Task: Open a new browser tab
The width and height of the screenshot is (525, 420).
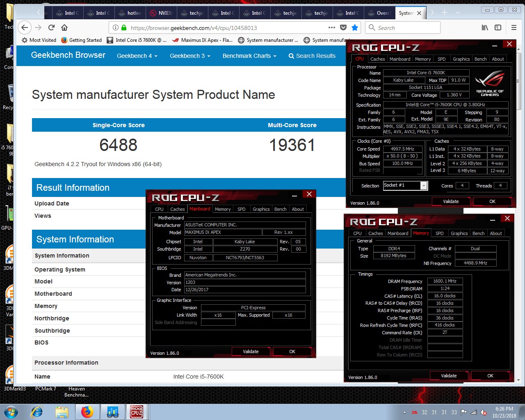Action: 445,13
